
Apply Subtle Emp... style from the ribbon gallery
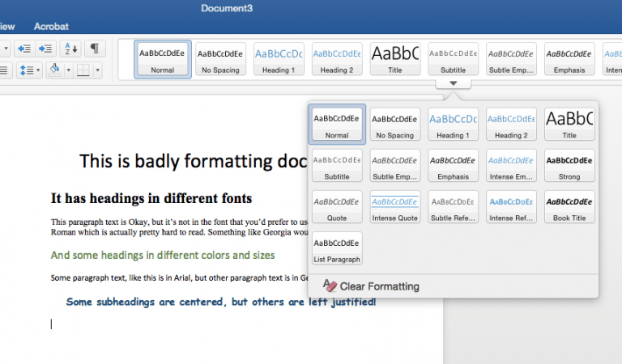click(511, 59)
